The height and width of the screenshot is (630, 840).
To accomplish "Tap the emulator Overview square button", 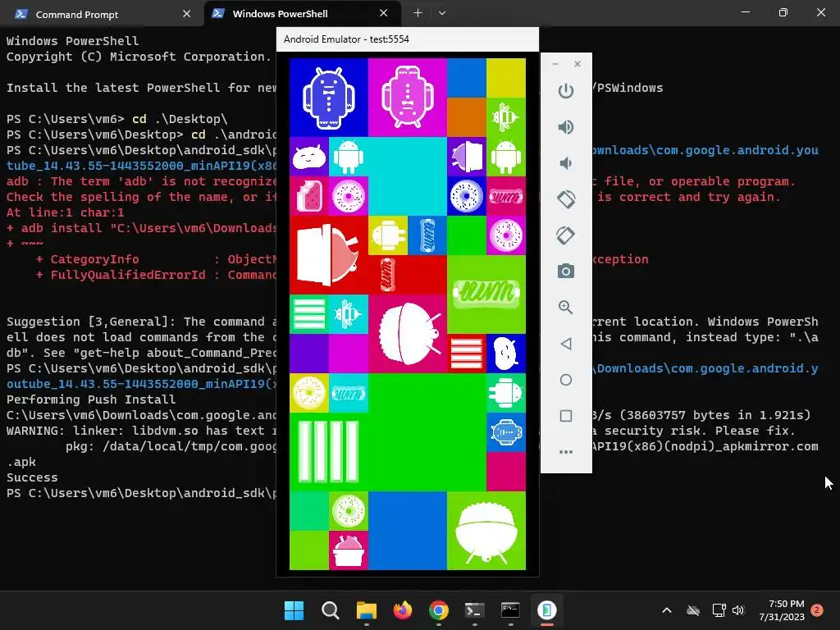I will (566, 416).
